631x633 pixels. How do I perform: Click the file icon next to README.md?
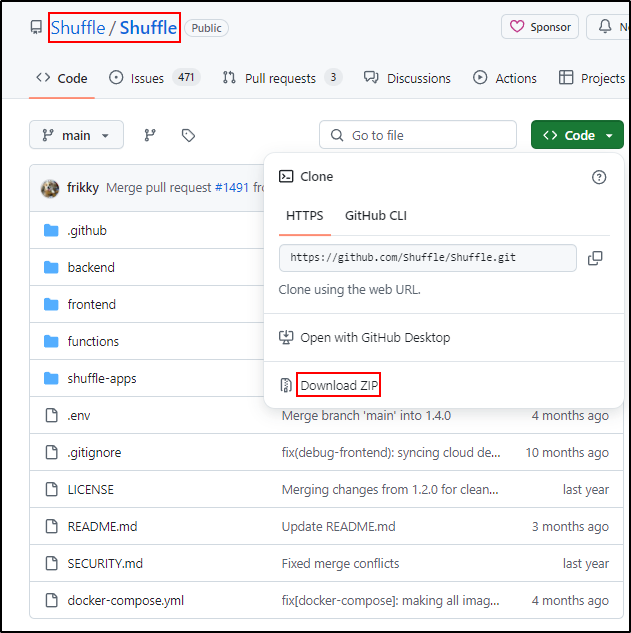click(51, 526)
